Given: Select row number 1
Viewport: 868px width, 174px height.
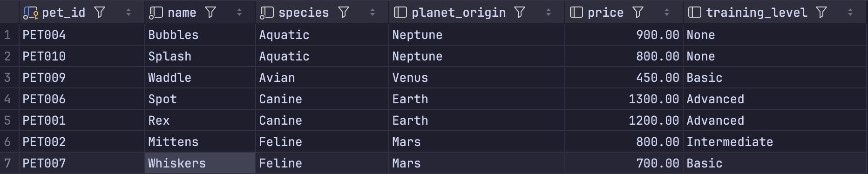Looking at the screenshot, I should point(7,35).
